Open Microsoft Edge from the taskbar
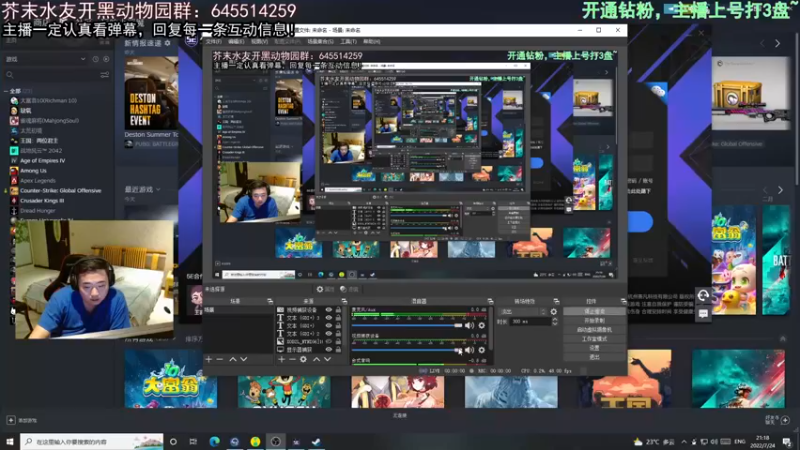This screenshot has height=450, width=800. (x=214, y=441)
